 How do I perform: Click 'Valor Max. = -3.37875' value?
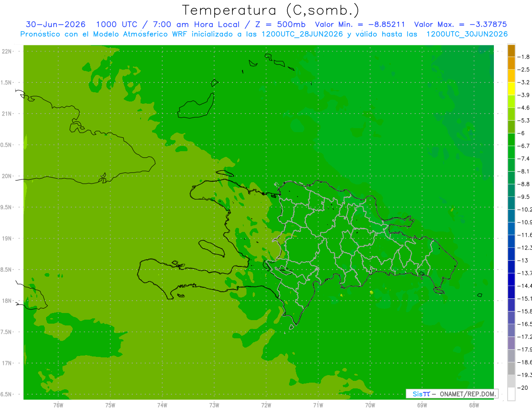[x=460, y=24]
